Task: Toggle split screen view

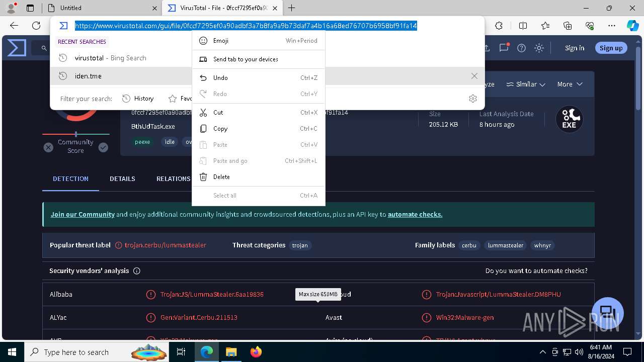Action: (523, 26)
